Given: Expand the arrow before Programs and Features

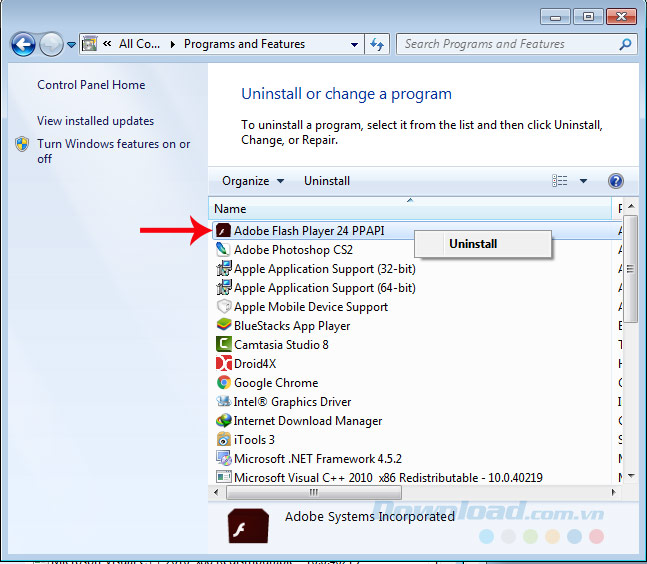Looking at the screenshot, I should point(172,44).
